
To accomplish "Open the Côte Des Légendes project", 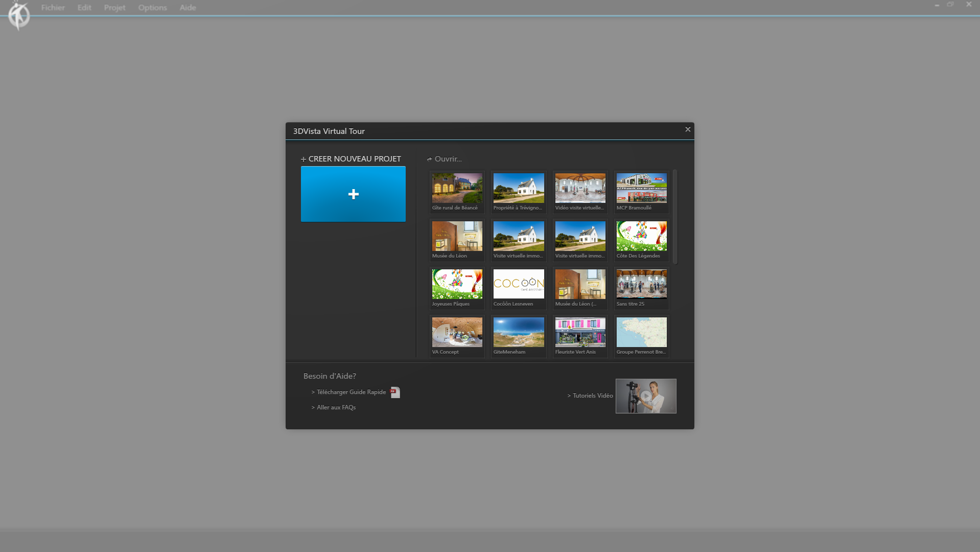I will (x=642, y=240).
